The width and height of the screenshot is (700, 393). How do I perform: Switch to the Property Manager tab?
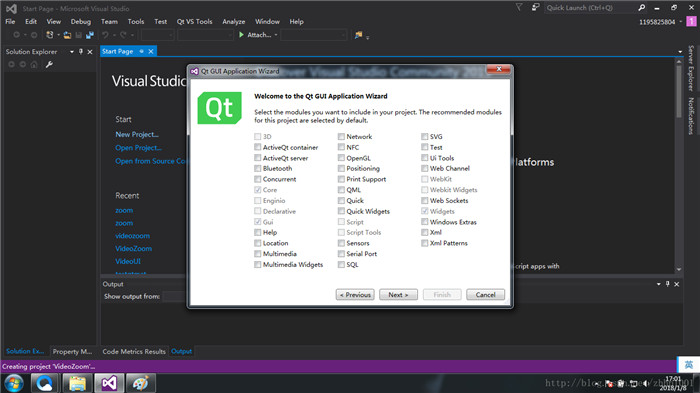(x=72, y=351)
